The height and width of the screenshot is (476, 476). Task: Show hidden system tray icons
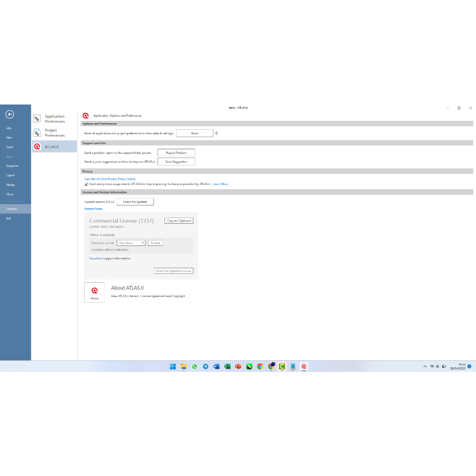point(425,366)
